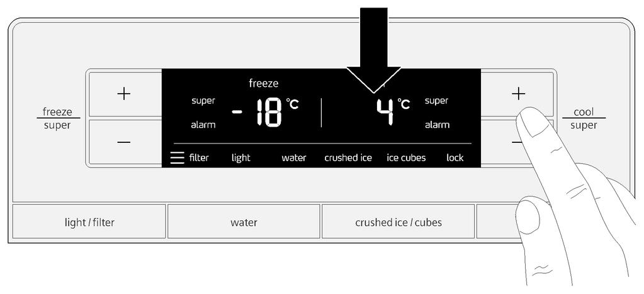Click the lock indicator on display
644x294 pixels.
tap(455, 157)
